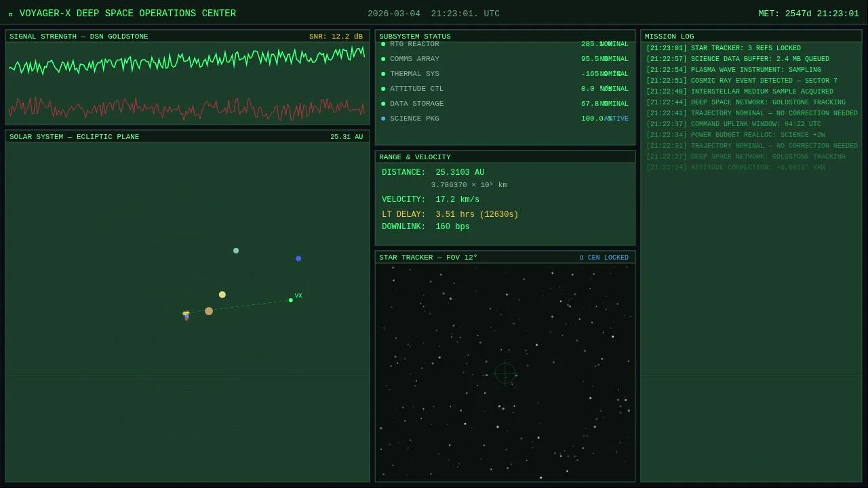Open log entry 'ATTITUDE CORRECTION' at 21:22:24
This screenshot has width=868, height=488.
tap(735, 167)
